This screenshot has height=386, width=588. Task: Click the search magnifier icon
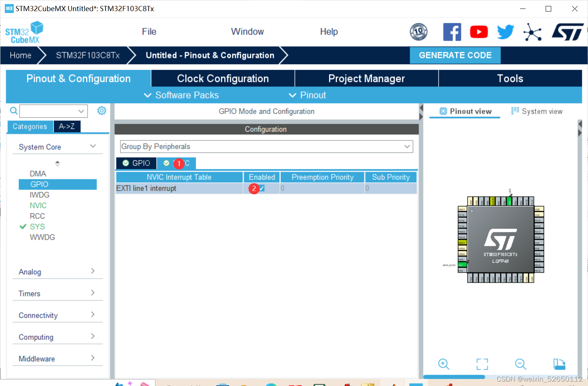[13, 111]
